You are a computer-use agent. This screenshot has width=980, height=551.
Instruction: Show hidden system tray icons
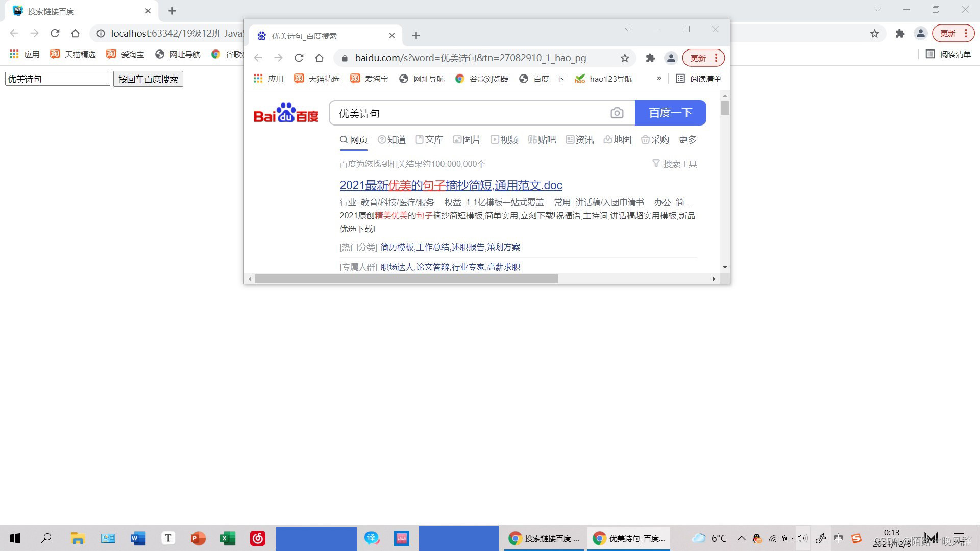(x=741, y=538)
